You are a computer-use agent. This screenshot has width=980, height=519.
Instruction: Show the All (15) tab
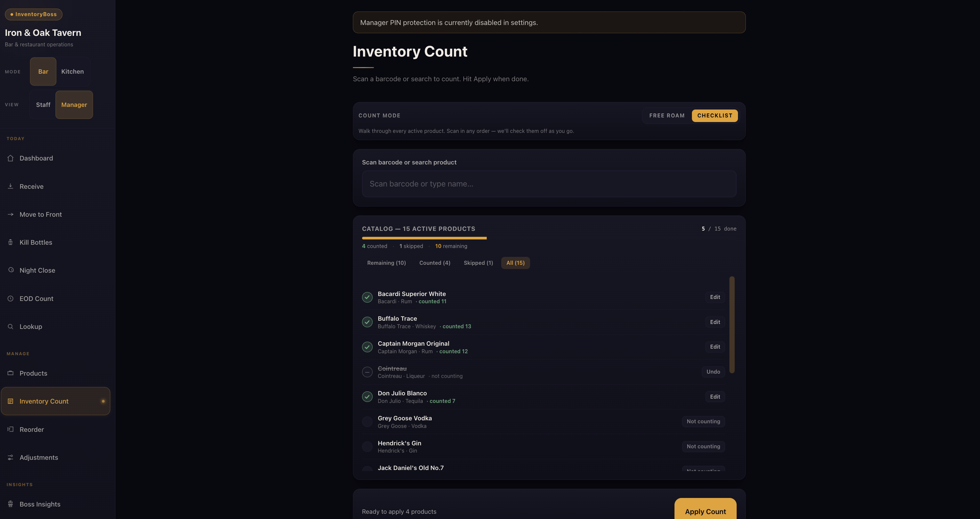pos(516,263)
